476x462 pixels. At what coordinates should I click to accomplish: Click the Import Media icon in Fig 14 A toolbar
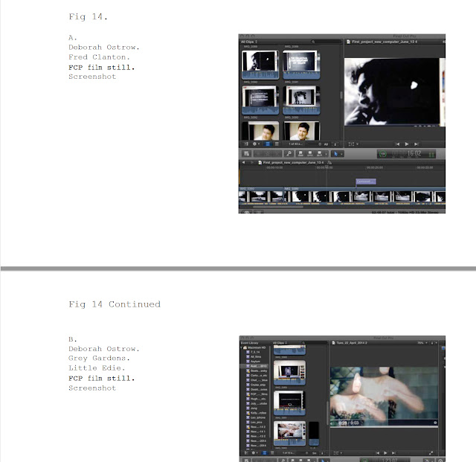point(246,154)
